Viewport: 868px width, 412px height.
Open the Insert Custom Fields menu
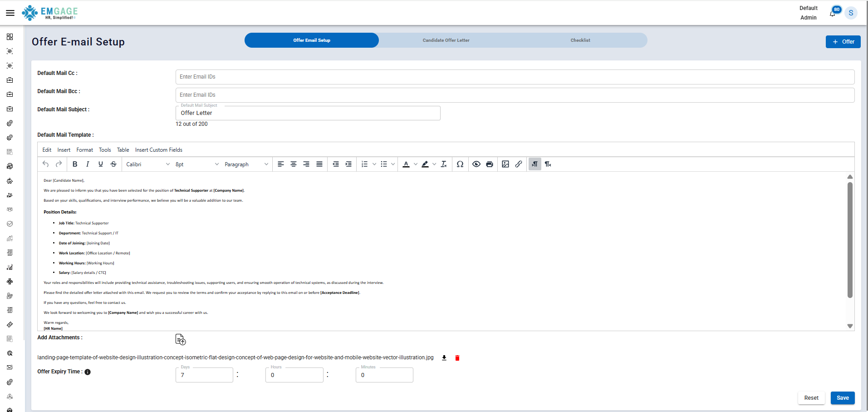[158, 149]
